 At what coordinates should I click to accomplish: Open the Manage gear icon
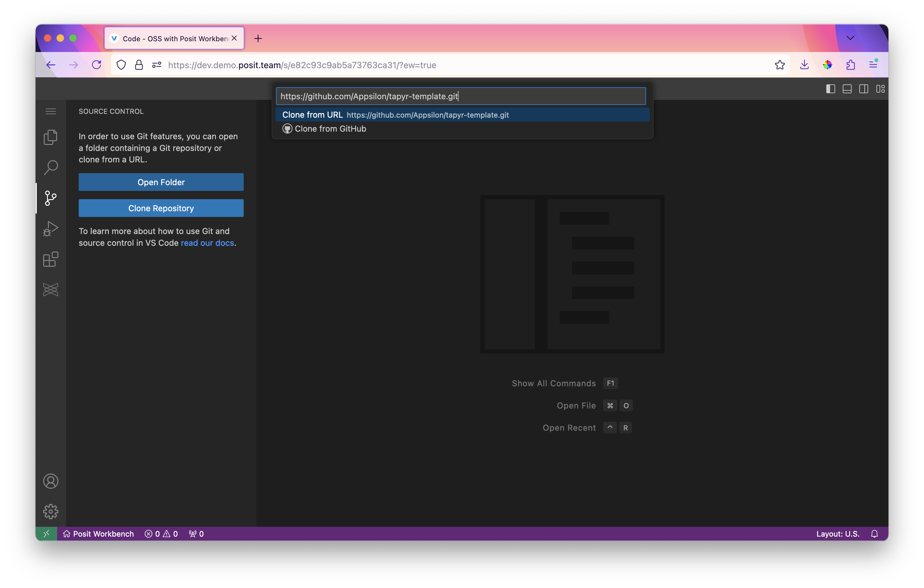coord(51,511)
